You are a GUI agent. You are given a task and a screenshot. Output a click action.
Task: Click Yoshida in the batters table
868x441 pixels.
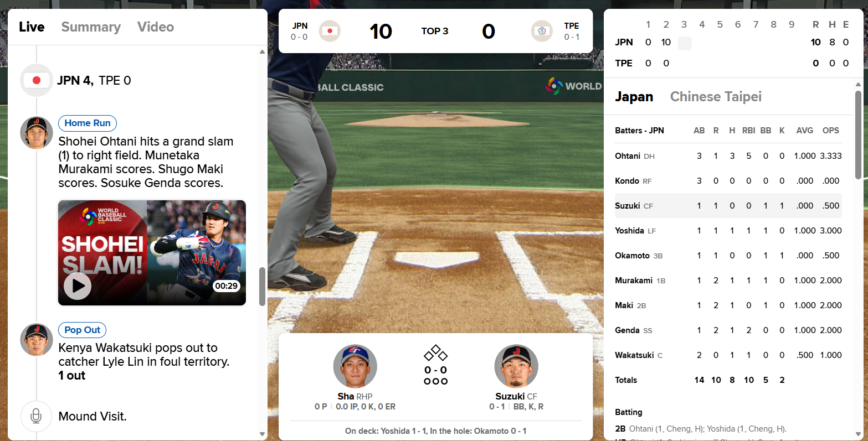(629, 231)
